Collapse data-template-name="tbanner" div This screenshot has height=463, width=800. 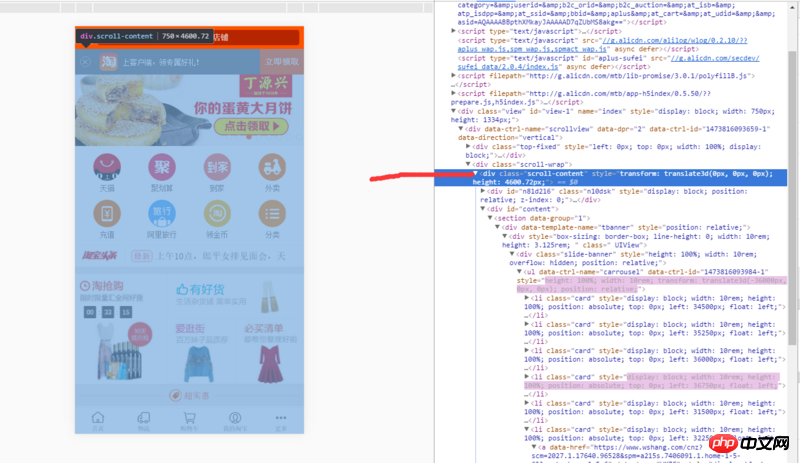[x=497, y=227]
